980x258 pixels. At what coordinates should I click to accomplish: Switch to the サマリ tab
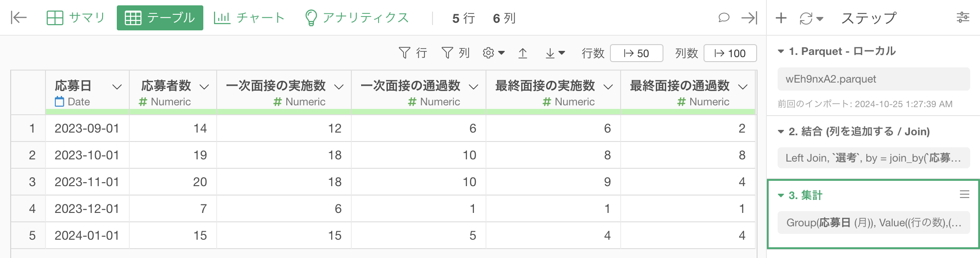[76, 18]
